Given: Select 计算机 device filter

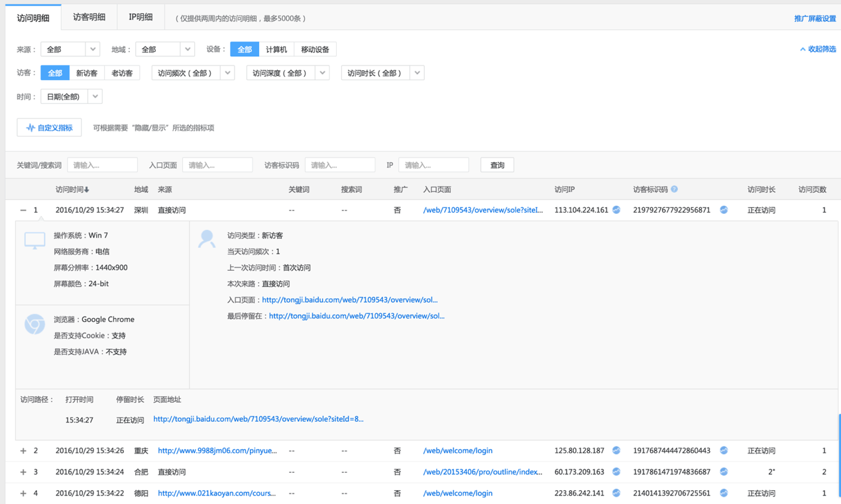Looking at the screenshot, I should click(276, 50).
